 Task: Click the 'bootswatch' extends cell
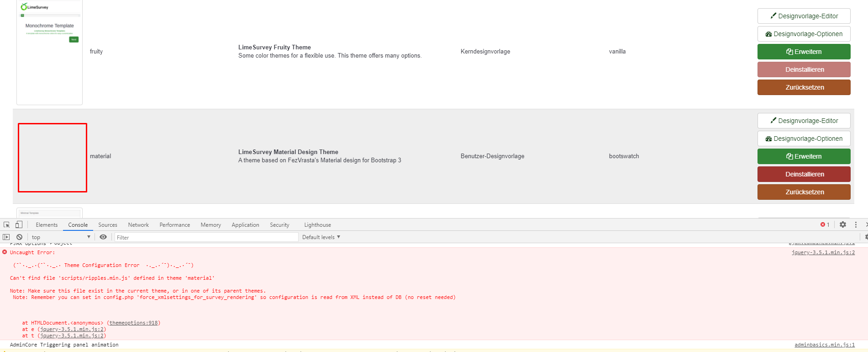624,156
